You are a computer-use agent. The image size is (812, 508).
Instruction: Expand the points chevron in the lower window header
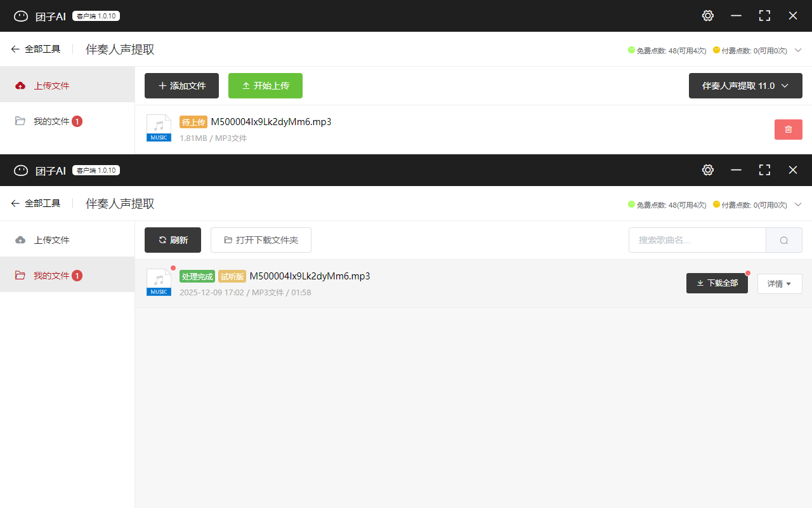click(x=798, y=204)
